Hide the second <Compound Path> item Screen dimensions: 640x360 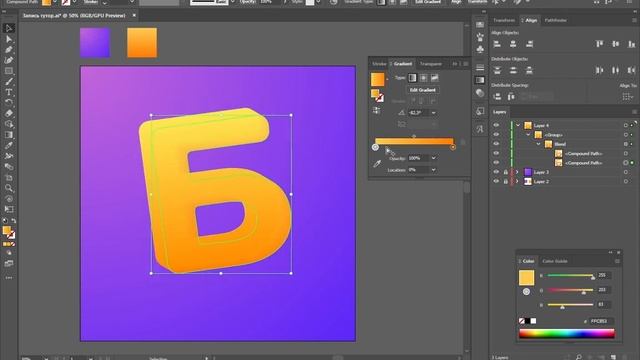tap(496, 163)
